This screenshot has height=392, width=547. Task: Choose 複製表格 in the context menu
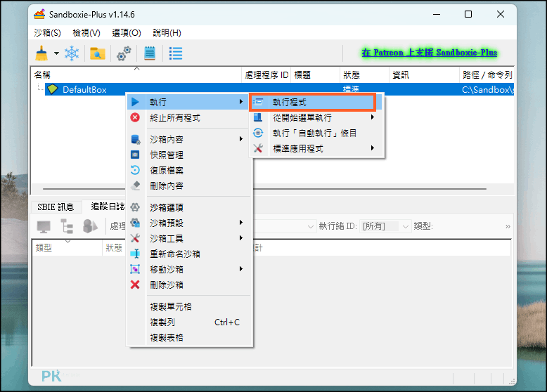click(188, 338)
